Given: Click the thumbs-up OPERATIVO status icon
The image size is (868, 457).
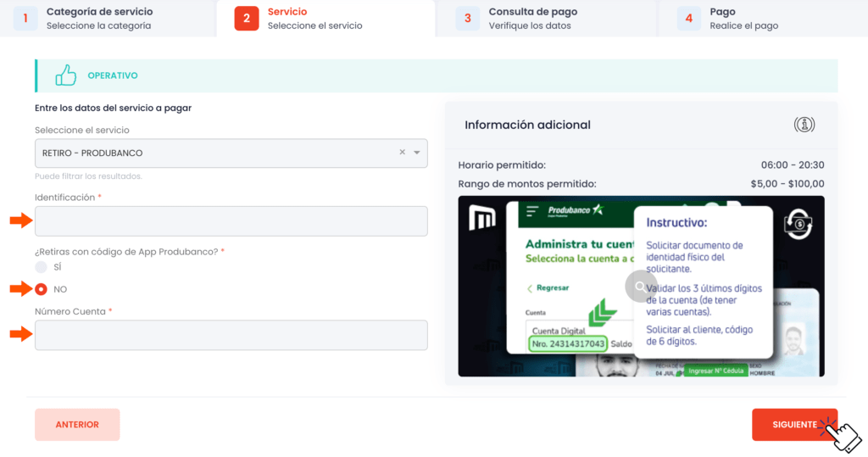Looking at the screenshot, I should [x=66, y=75].
